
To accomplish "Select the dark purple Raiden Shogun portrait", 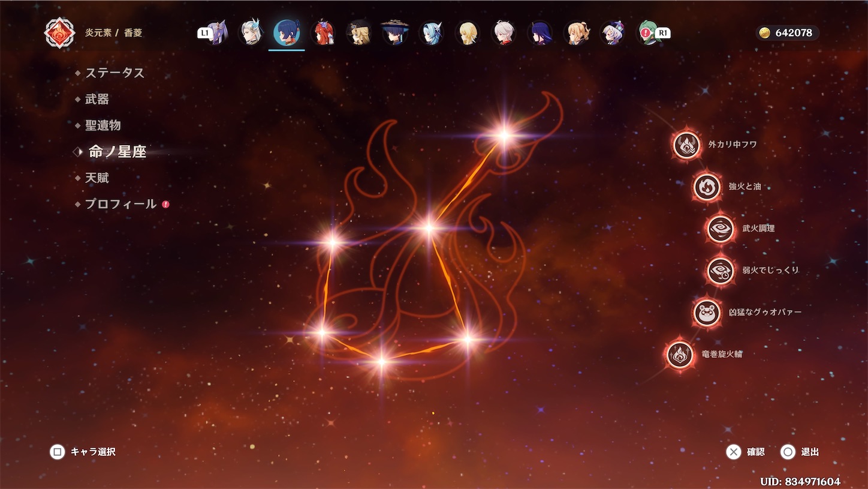I will [x=540, y=32].
